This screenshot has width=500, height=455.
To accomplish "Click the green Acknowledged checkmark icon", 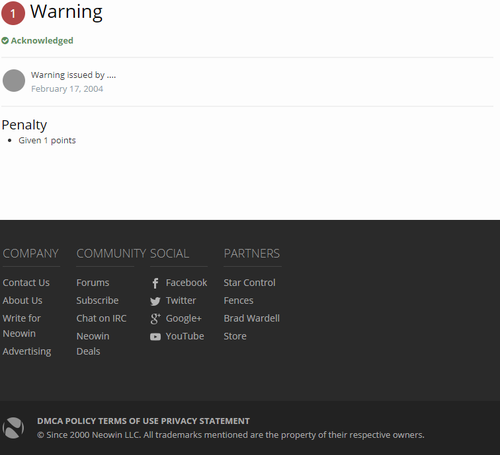I will point(5,41).
